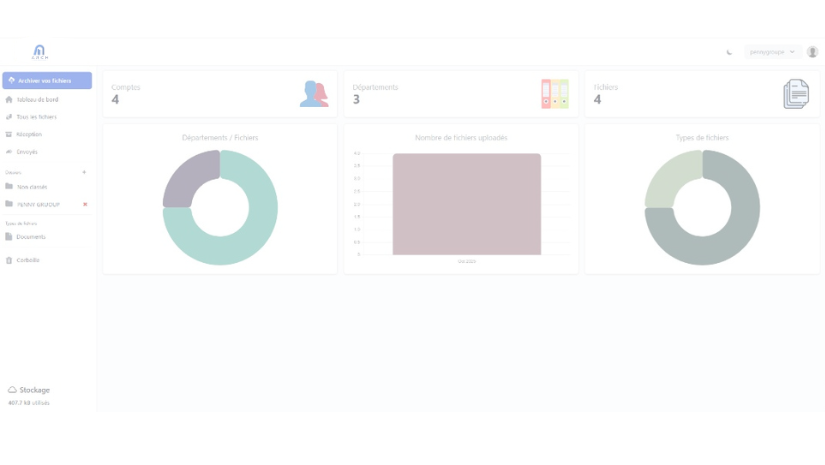Click the purple-gray segment of Départements / Fichiers donut
The image size is (825, 465).
[189, 176]
